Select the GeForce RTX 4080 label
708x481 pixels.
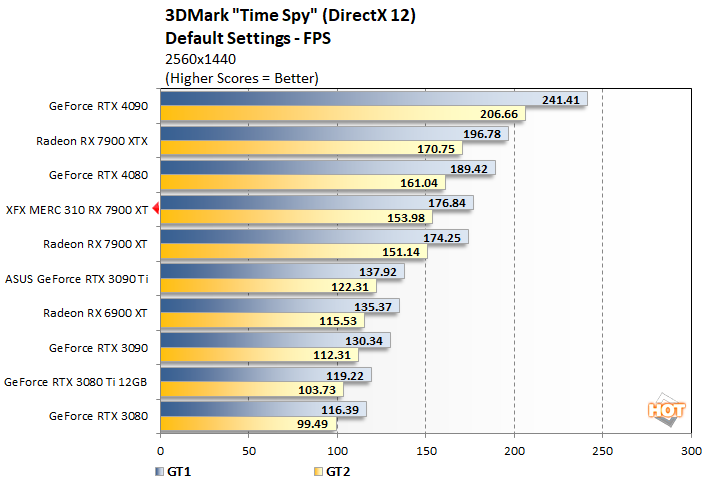(98, 175)
